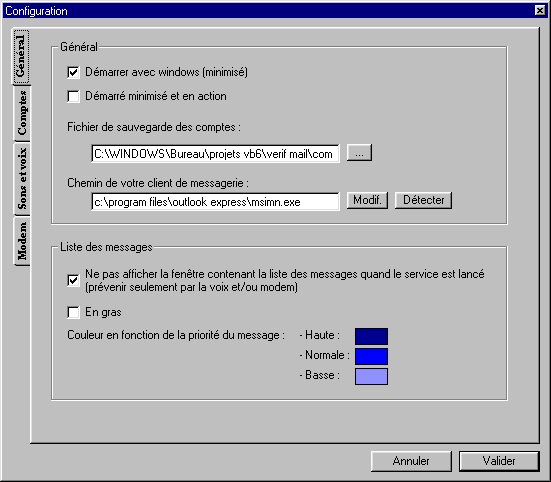Enable Démarré minimisé et en action
The image size is (551, 482).
pos(73,96)
